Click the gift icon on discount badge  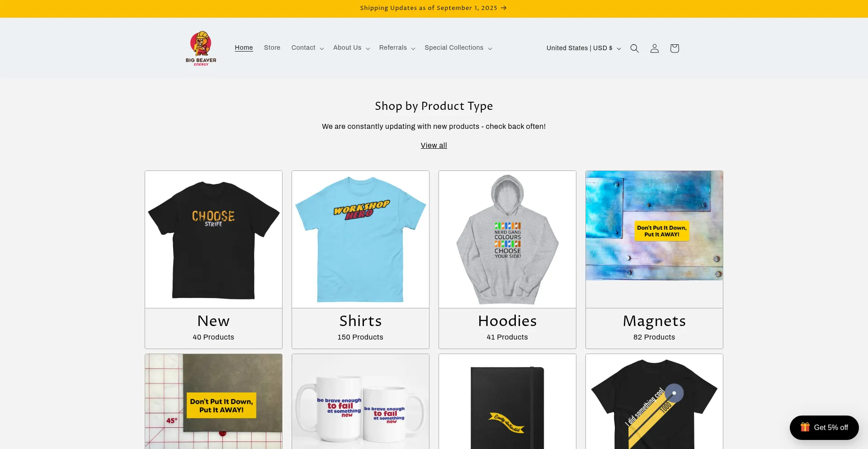(x=805, y=427)
